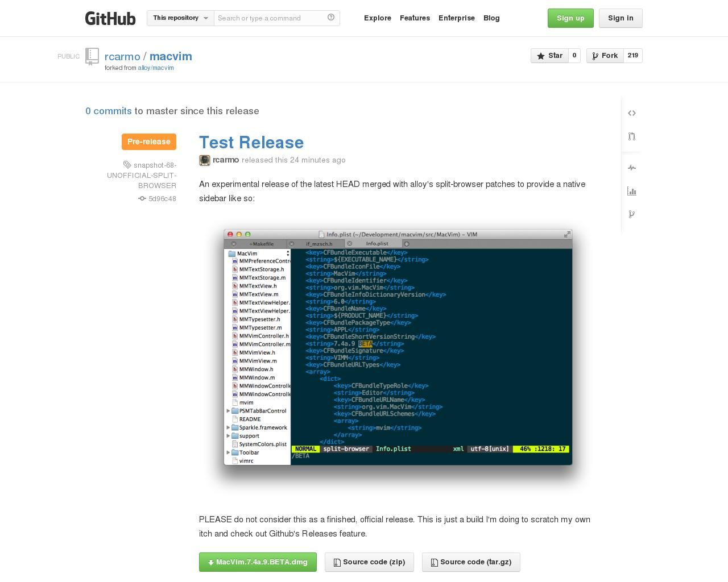Open the Pull Requests icon in sidebar
The width and height of the screenshot is (728, 582).
pos(632,136)
